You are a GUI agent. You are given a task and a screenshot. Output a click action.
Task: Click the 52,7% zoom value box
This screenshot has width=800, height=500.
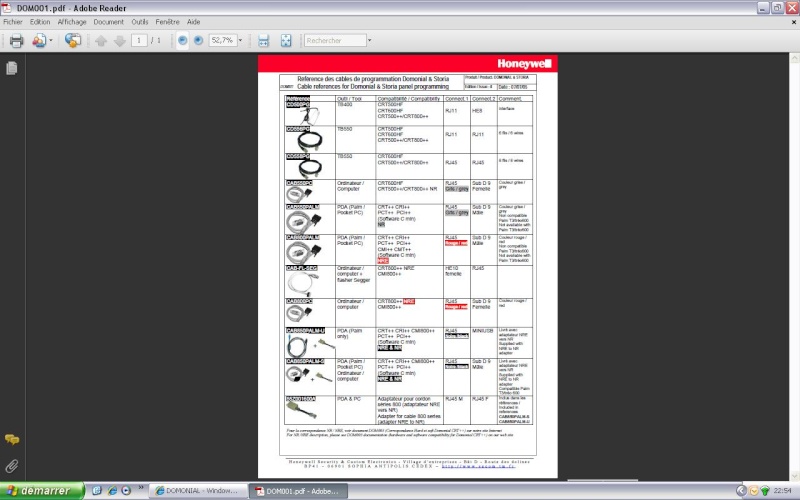tap(222, 40)
